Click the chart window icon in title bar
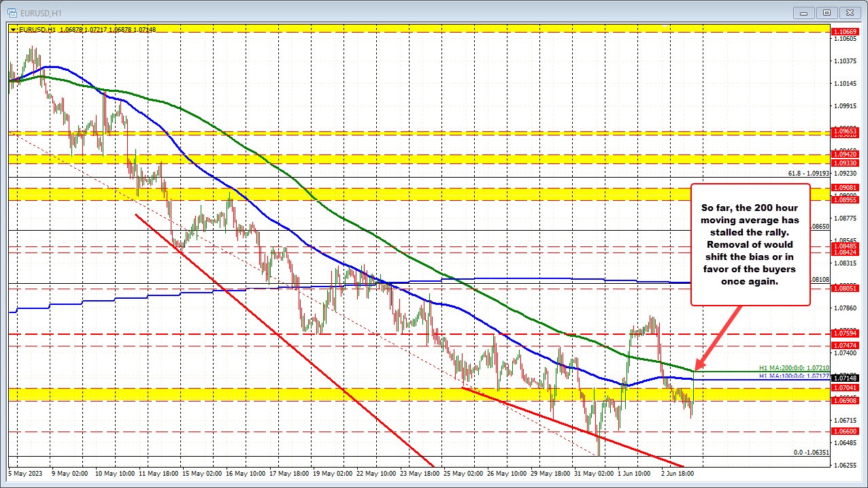The image size is (868, 488). click(x=11, y=12)
